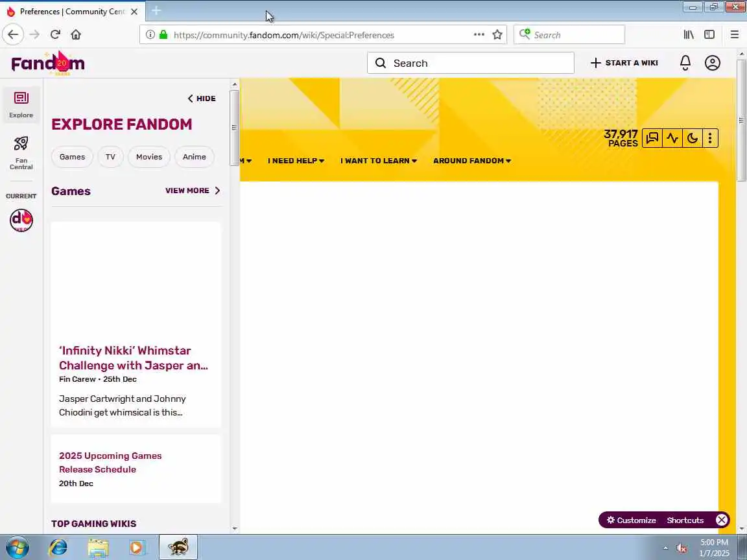Viewport: 747px width, 560px height.
Task: Focus the Firefox search box
Action: (569, 34)
